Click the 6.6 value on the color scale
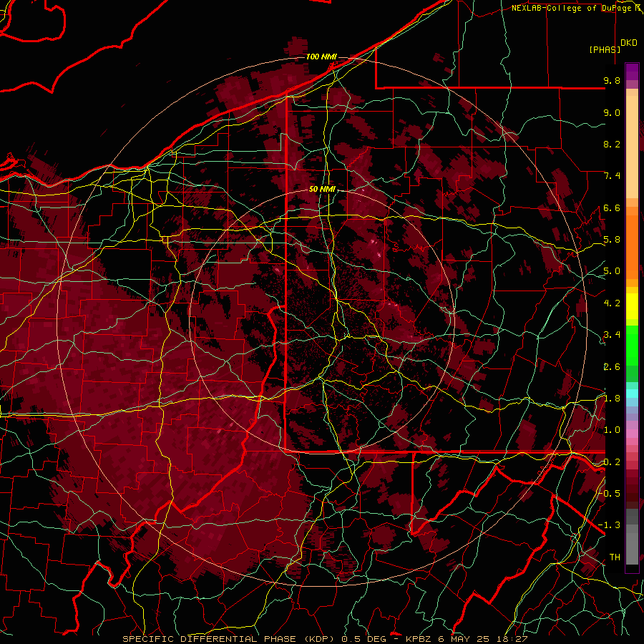The width and height of the screenshot is (644, 644). [612, 208]
